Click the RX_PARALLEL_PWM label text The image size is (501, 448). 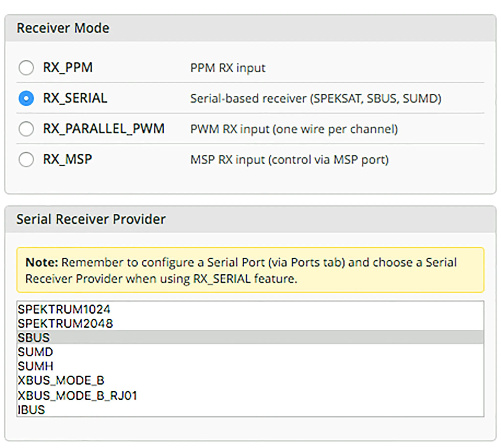(x=104, y=129)
